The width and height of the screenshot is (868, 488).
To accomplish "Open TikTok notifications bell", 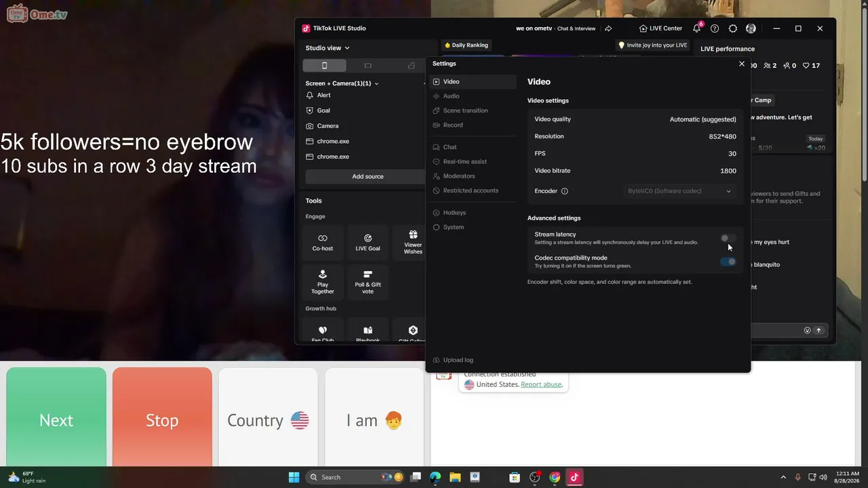I will click(696, 28).
